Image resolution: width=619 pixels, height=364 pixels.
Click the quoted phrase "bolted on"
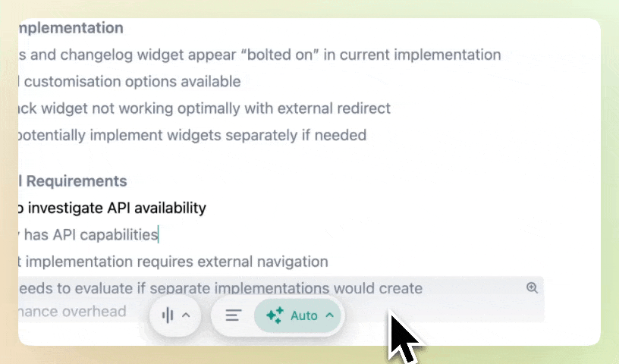[283, 55]
